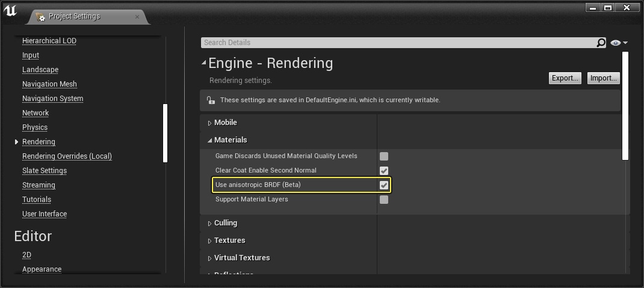Enable Support Material Layers checkbox
Viewport: 644px width, 288px height.
(x=384, y=200)
